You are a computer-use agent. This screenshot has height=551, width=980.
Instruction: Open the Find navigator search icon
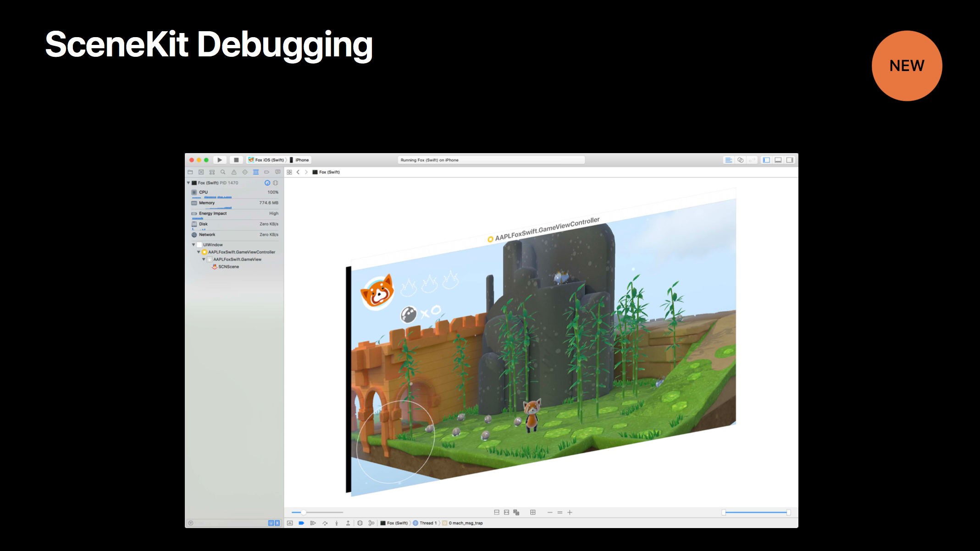pos(223,172)
